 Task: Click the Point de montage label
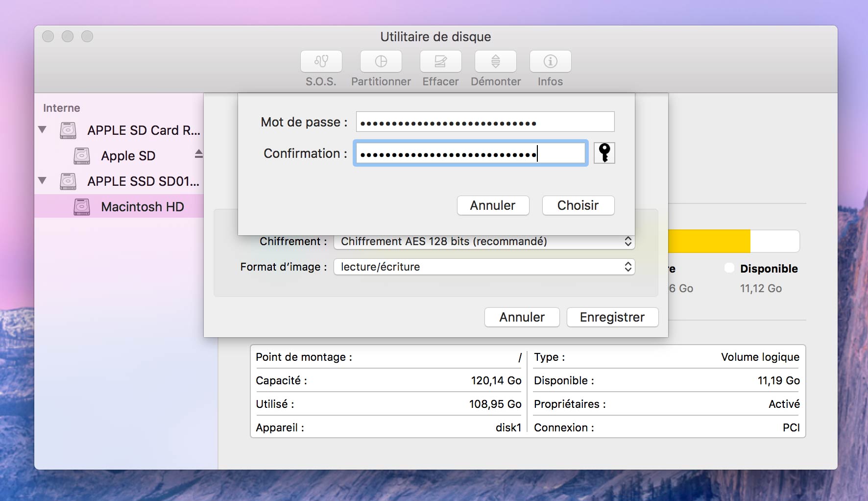coord(304,357)
